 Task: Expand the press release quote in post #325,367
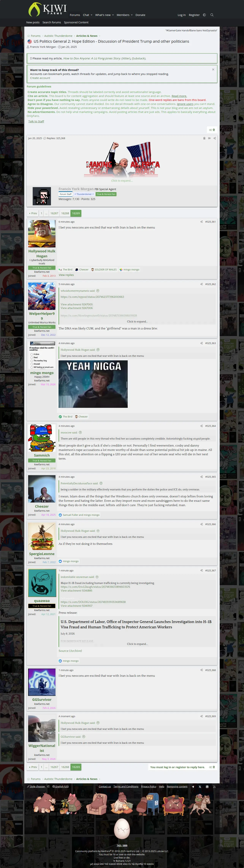137,644
